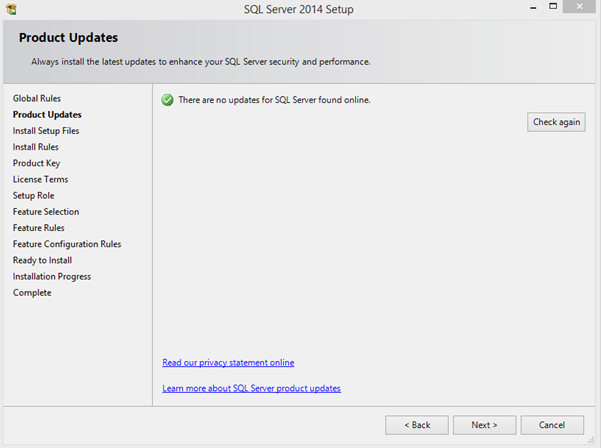Maximize the SQL Server 2014 Setup window
The image size is (601, 448).
tap(553, 6)
